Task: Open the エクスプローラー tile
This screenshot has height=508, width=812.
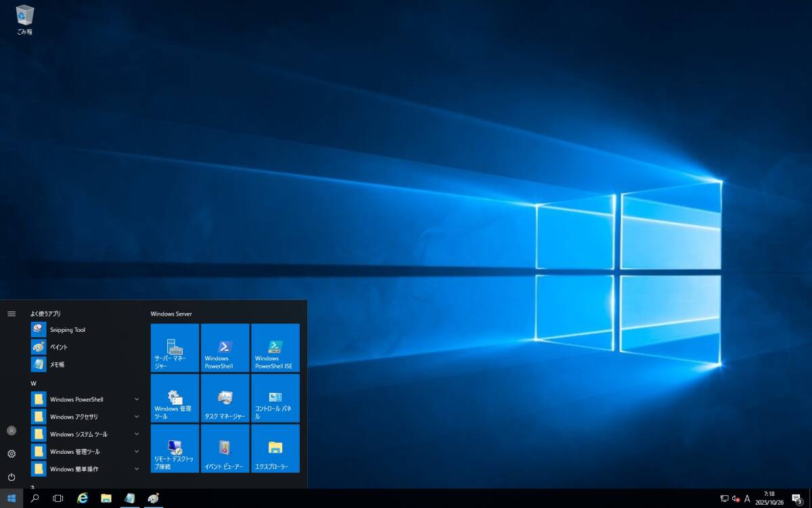Action: [x=275, y=448]
